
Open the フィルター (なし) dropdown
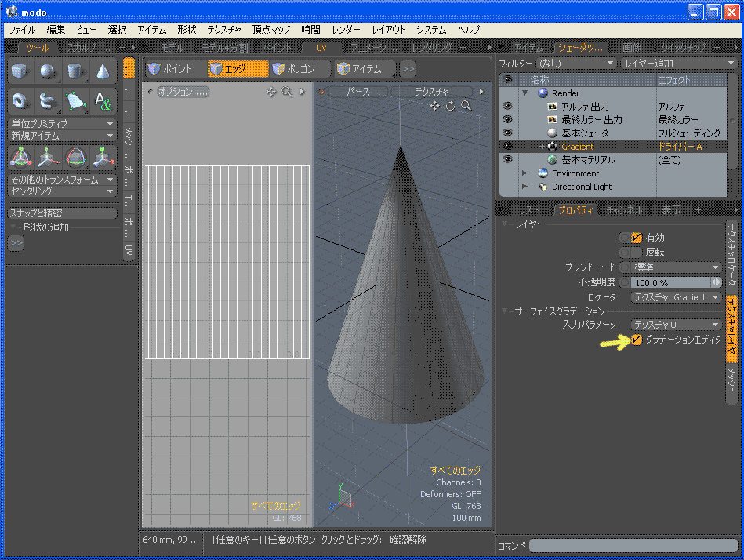click(x=575, y=63)
